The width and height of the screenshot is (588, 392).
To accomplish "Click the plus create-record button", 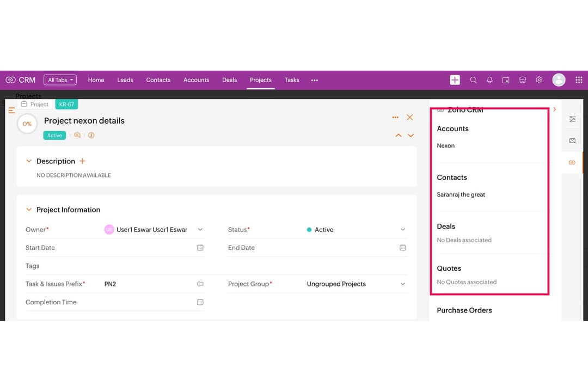I will pos(455,80).
